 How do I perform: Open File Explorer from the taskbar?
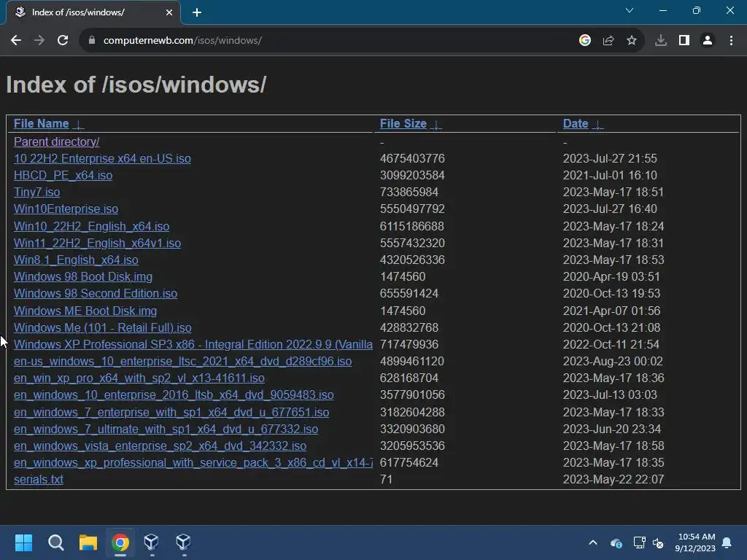coord(88,542)
